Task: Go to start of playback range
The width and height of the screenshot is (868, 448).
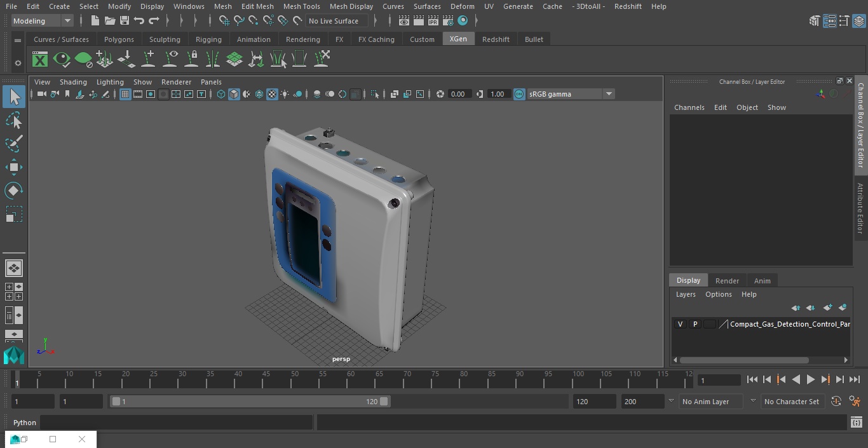Action: [x=752, y=379]
